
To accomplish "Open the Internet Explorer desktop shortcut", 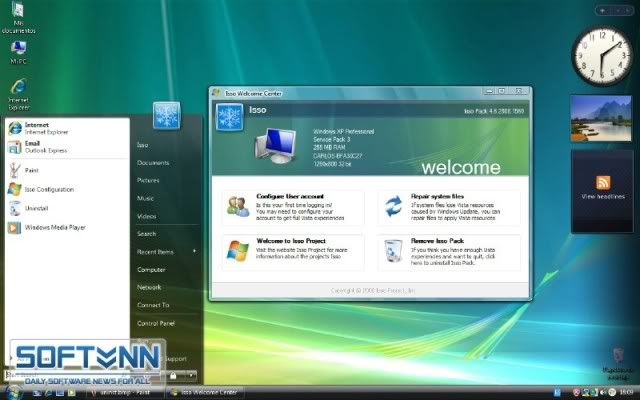I will point(19,94).
